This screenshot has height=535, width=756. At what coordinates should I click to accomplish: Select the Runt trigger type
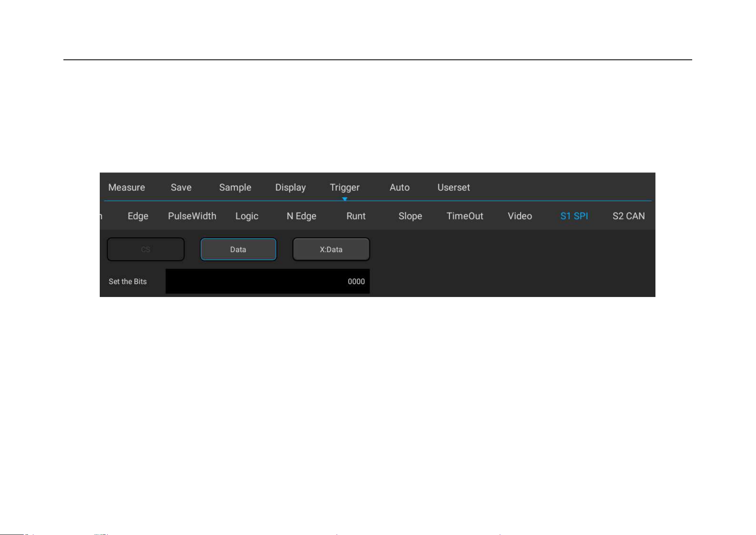[356, 216]
